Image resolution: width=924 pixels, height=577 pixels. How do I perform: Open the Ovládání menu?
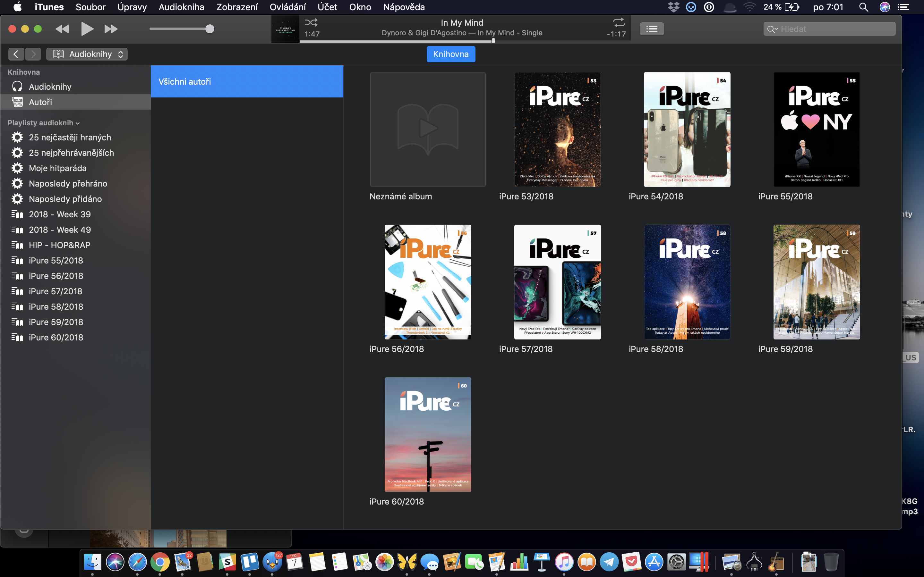point(287,7)
